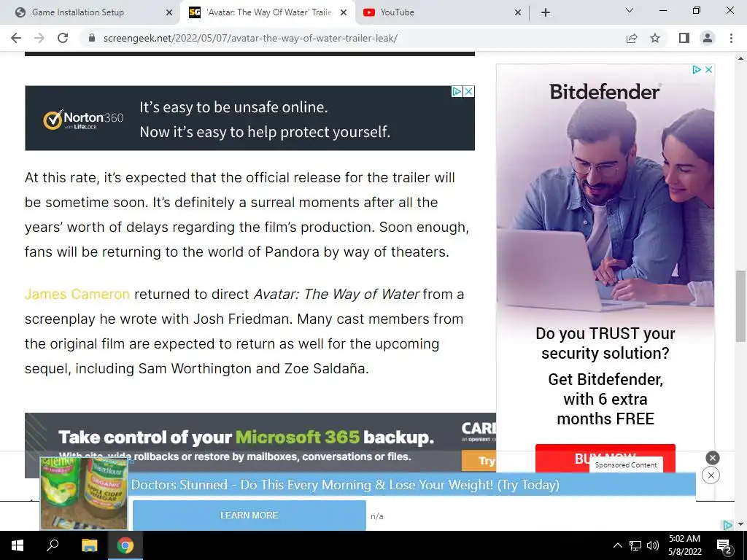The image size is (747, 560).
Task: Open Chrome three-dot menu
Action: 731,38
